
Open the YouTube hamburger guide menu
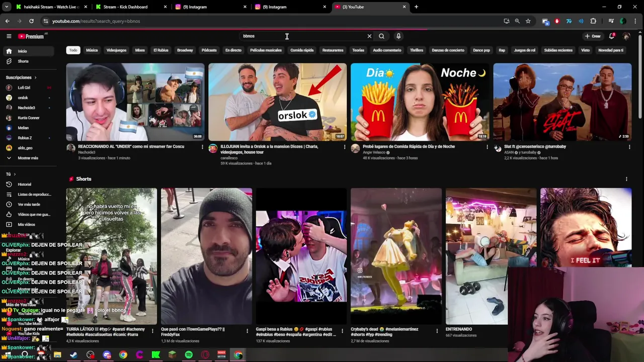(x=9, y=36)
